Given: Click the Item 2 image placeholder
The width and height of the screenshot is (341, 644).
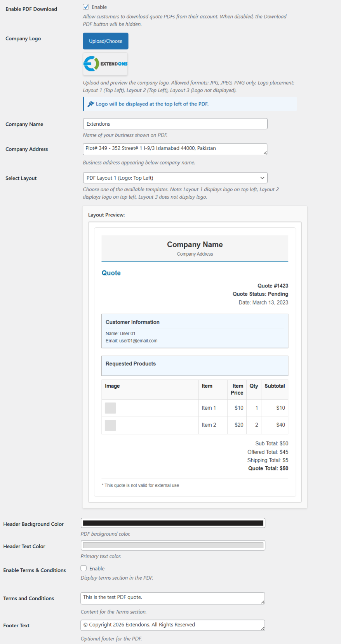Looking at the screenshot, I should (x=110, y=425).
